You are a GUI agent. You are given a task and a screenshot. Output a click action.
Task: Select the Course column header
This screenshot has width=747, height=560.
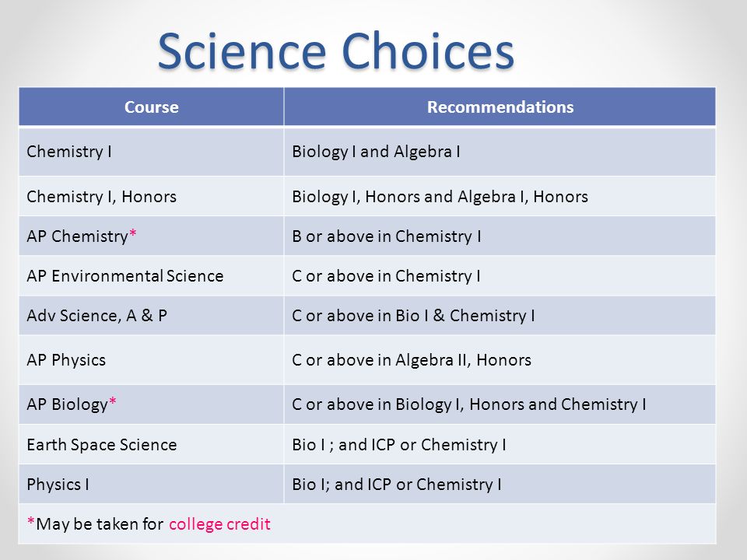pos(152,107)
